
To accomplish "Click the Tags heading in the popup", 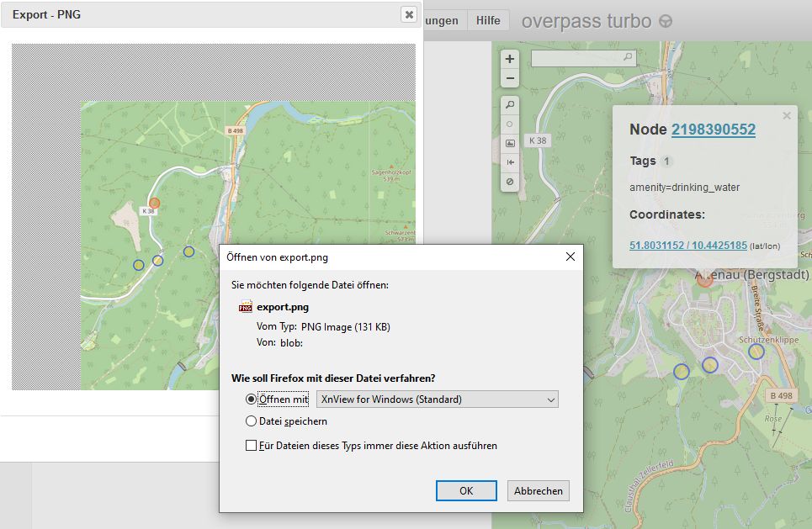I will pos(643,161).
